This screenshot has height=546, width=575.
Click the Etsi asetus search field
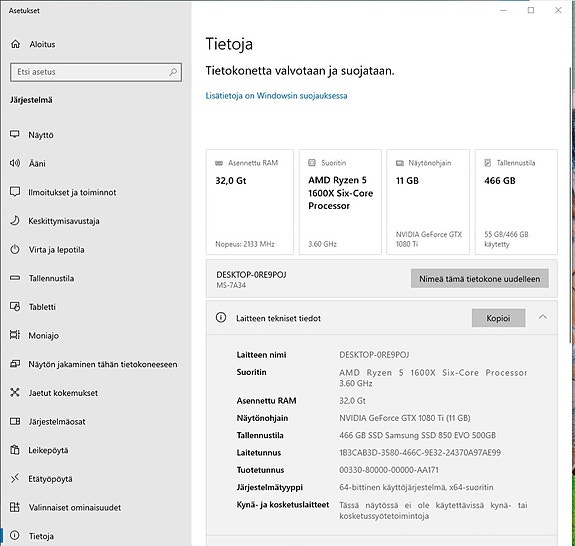point(96,72)
